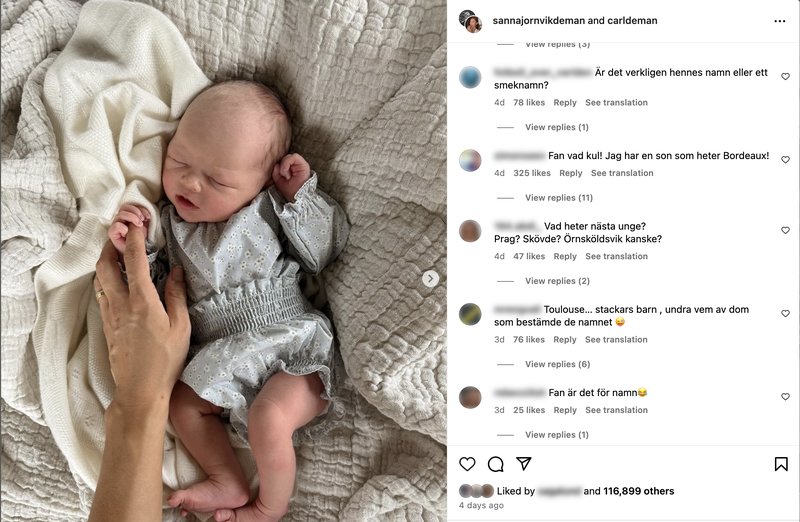Share the post via the paper plane icon
800x522 pixels.
click(524, 463)
